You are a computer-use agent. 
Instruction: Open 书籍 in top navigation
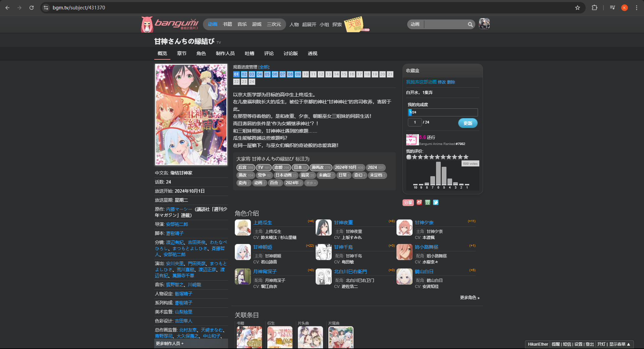pos(227,24)
